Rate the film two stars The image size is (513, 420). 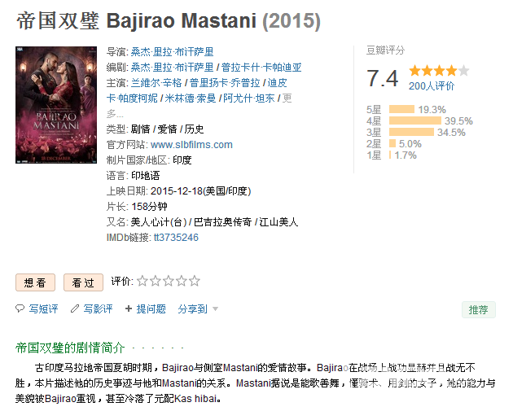[x=156, y=281]
